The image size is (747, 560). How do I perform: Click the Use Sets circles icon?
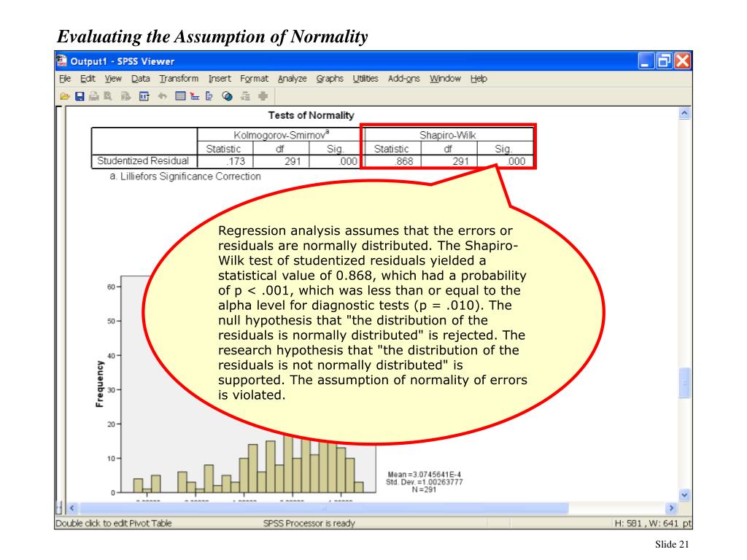[x=228, y=97]
